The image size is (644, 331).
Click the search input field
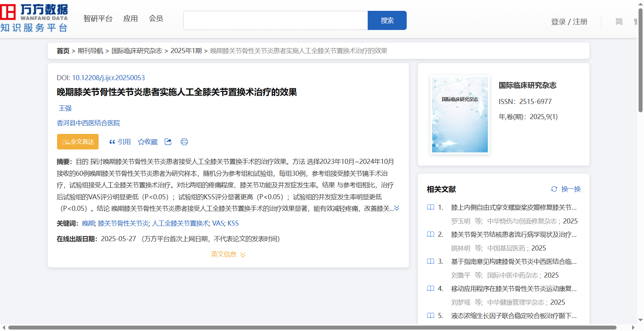pyautogui.click(x=275, y=21)
